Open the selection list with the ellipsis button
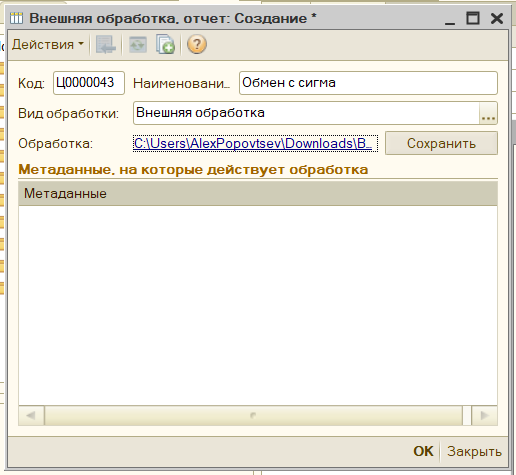The image size is (516, 475). click(x=488, y=113)
